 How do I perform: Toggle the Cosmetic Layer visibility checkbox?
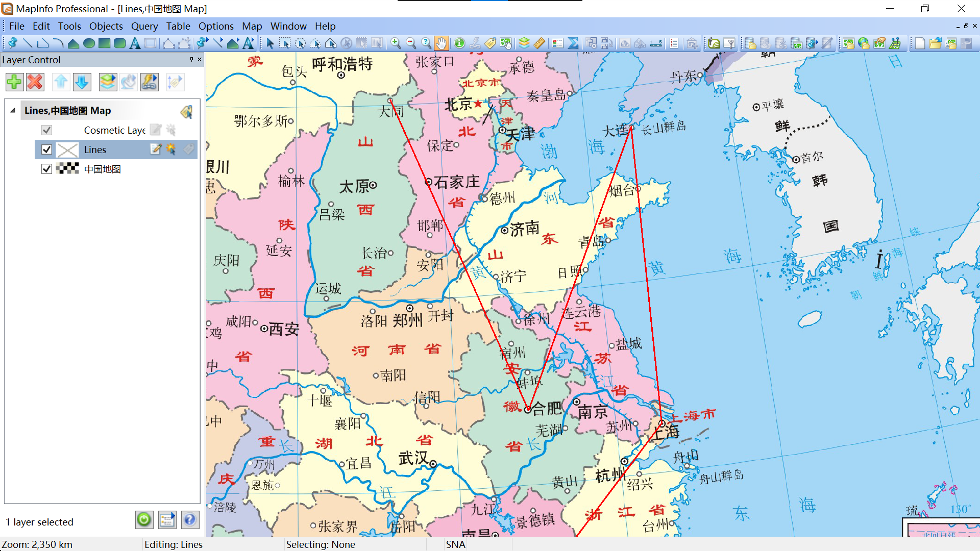(x=46, y=130)
